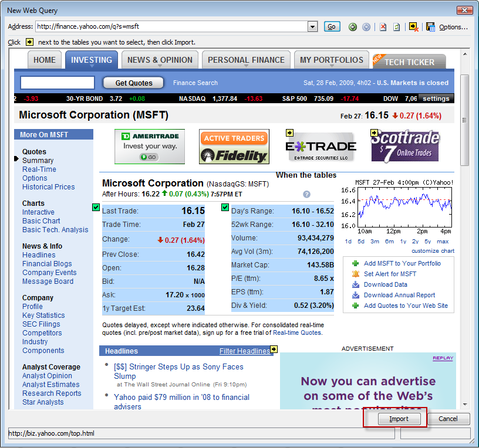Click yellow arrow selector beside Scottrade banner
Screen dimensions: 479x448
coord(374,133)
